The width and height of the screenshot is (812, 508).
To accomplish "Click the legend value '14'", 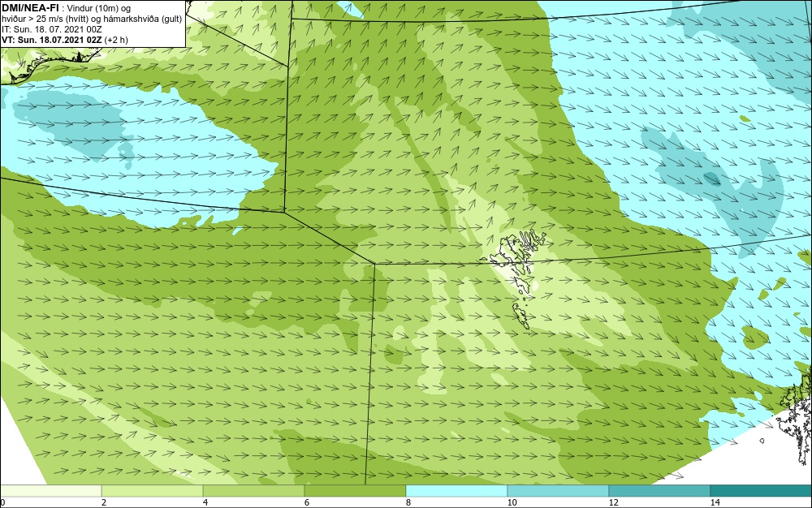I will (715, 502).
